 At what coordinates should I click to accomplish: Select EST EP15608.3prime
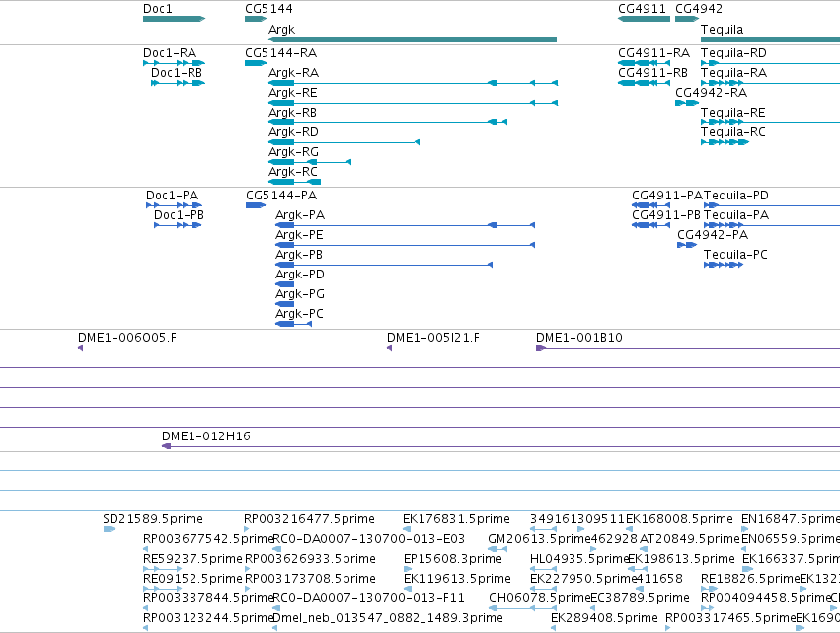coord(408,569)
